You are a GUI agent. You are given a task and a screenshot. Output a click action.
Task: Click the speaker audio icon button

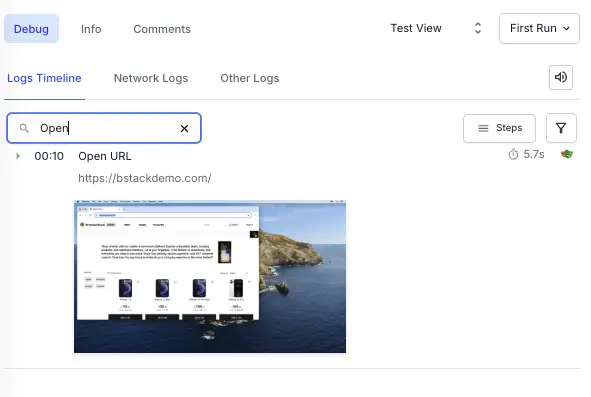pyautogui.click(x=561, y=77)
